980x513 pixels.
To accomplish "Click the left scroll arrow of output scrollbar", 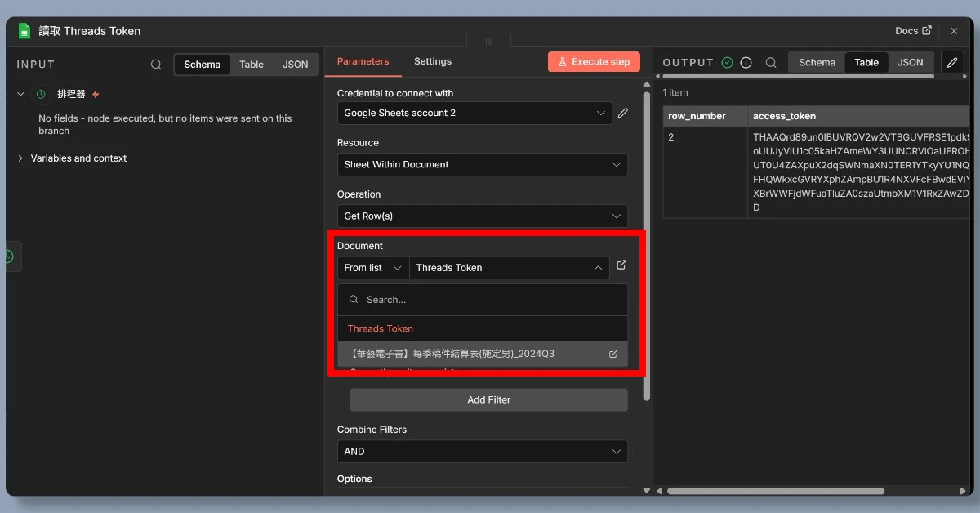I will click(660, 491).
